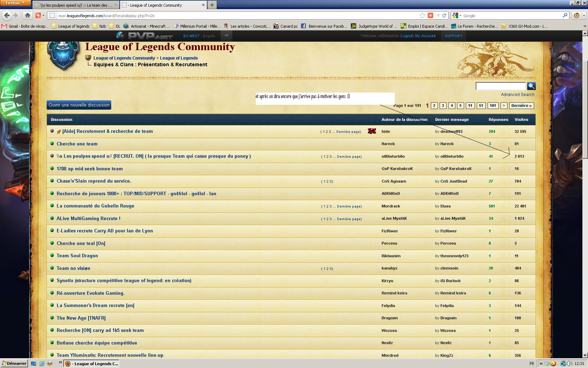Expand the bookmarks bar overflow chevron
Screen dimensions: 588x368
coord(584,26)
